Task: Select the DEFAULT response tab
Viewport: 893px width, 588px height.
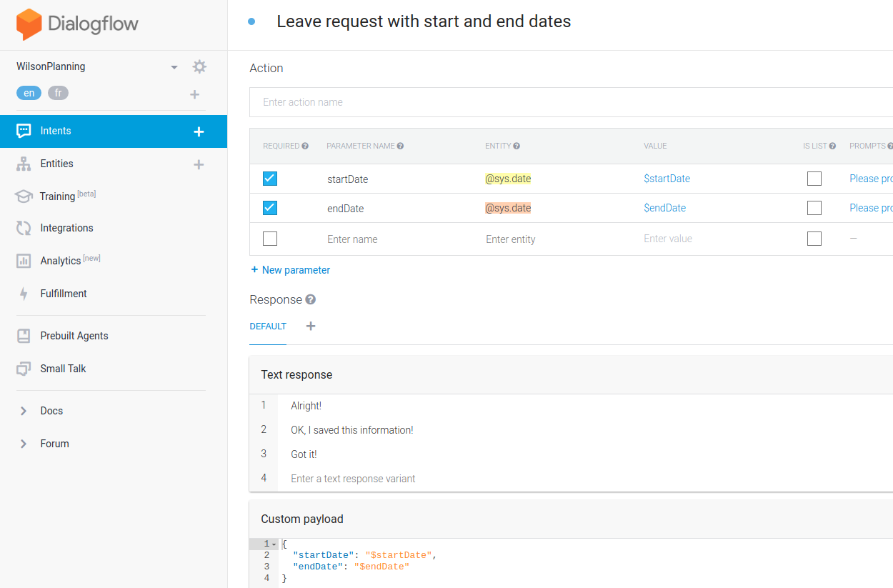Action: pyautogui.click(x=268, y=327)
